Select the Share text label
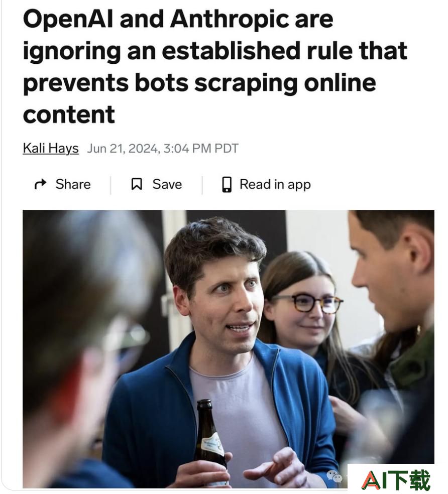Screen dimensions: 448x494 pyautogui.click(x=73, y=184)
